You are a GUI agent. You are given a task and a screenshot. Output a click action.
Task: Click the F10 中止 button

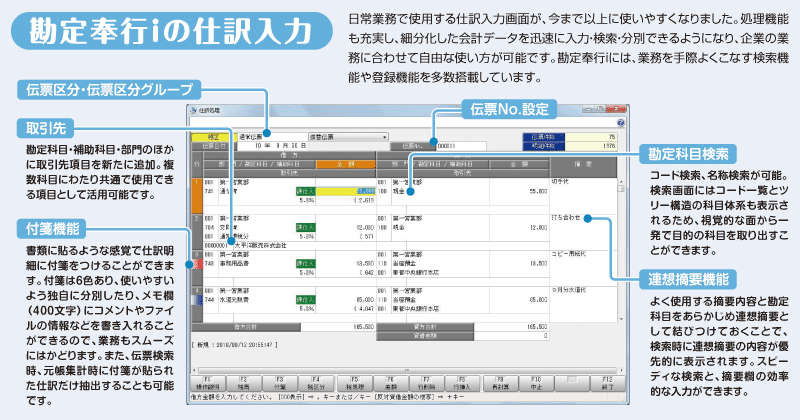[x=536, y=384]
